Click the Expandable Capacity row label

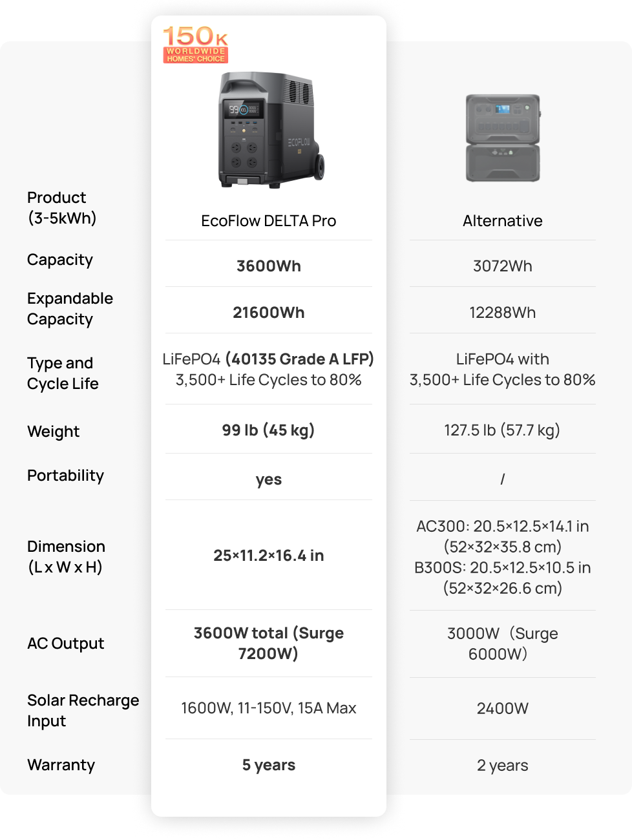pos(70,309)
